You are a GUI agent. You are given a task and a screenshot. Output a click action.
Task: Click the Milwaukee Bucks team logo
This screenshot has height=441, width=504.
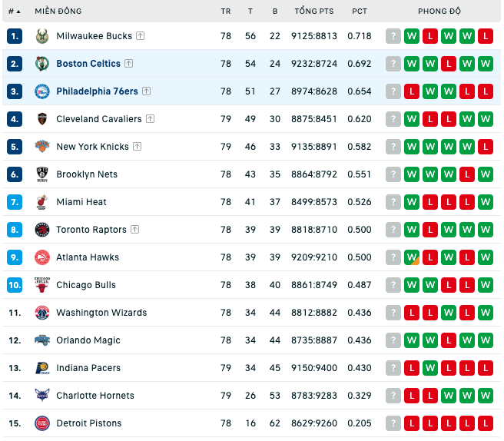click(x=42, y=36)
